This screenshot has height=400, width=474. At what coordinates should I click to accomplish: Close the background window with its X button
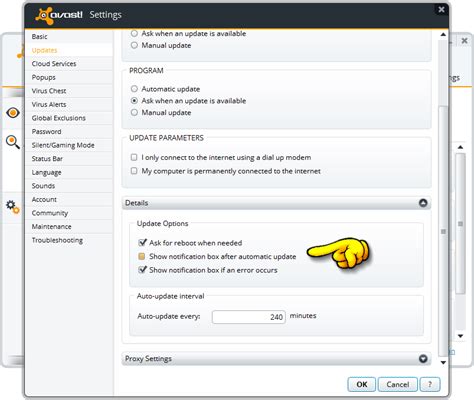pyautogui.click(x=464, y=41)
